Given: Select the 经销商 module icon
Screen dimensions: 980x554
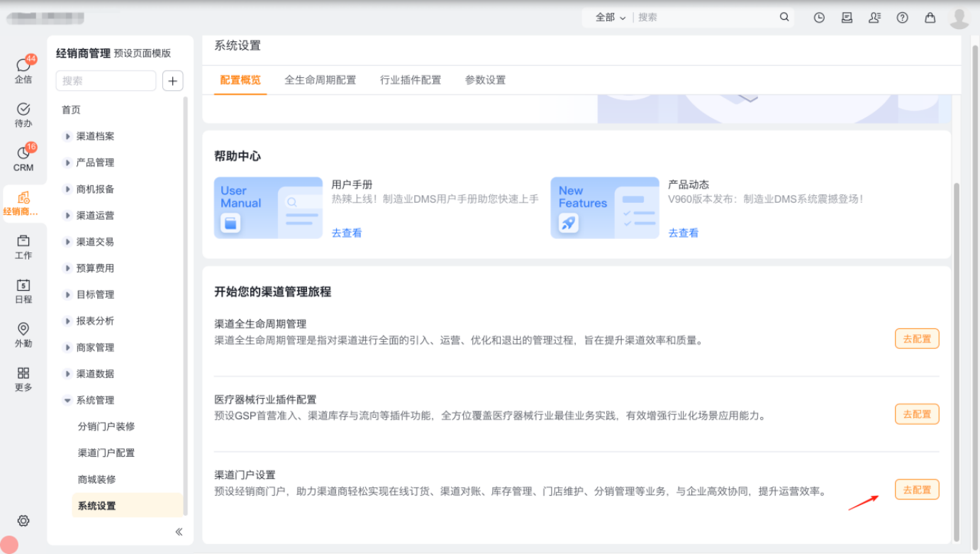Looking at the screenshot, I should coord(23,203).
